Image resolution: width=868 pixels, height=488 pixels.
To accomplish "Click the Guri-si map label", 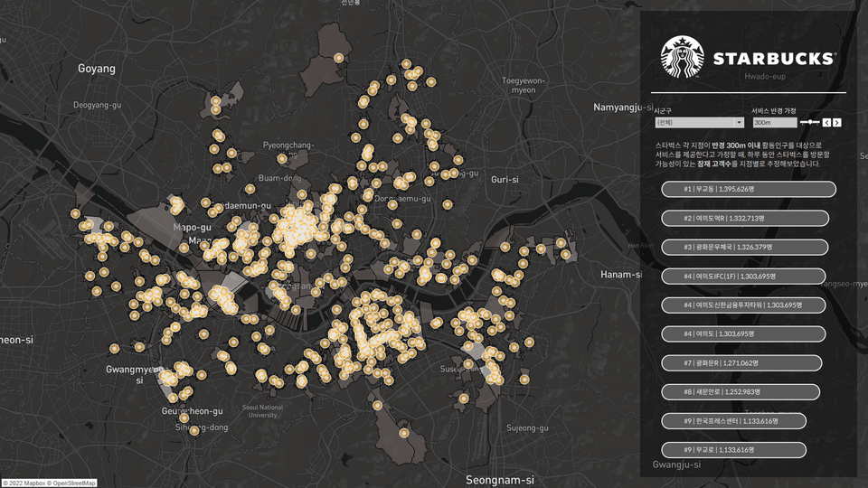I will (x=505, y=179).
